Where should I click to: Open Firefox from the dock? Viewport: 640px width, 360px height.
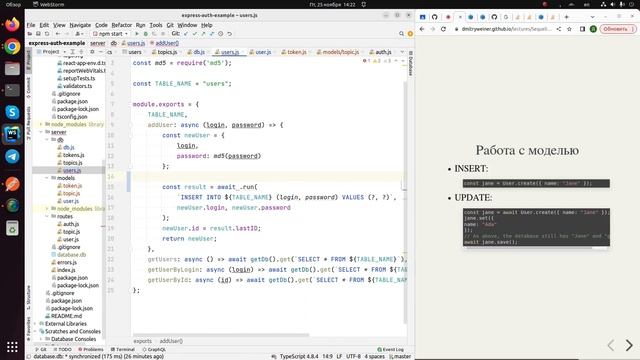[12, 24]
